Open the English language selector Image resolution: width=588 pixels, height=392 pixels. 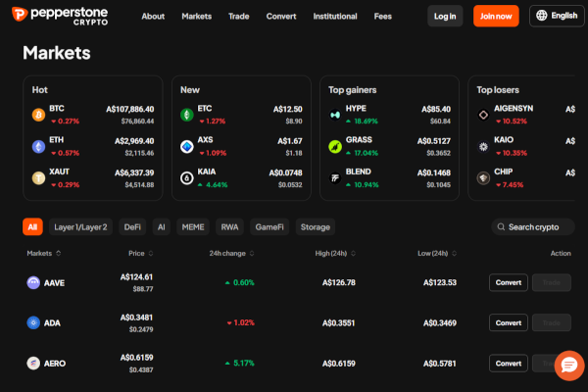pos(557,16)
